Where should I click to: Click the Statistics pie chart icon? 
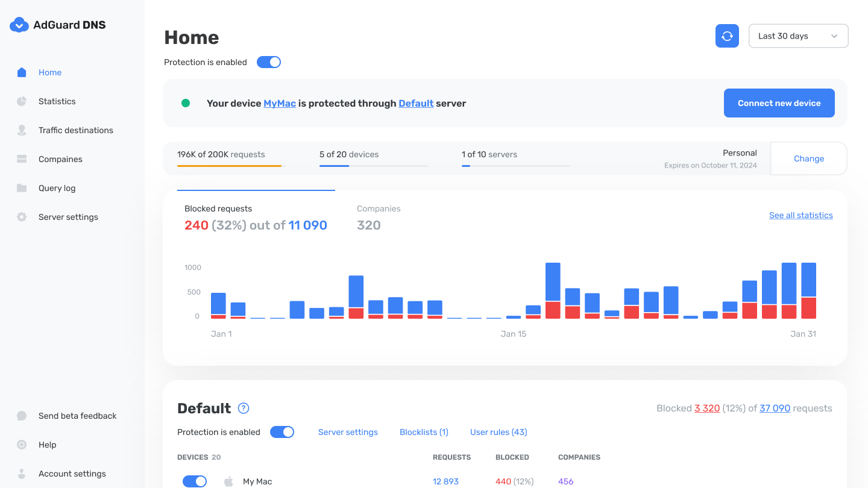coord(22,101)
